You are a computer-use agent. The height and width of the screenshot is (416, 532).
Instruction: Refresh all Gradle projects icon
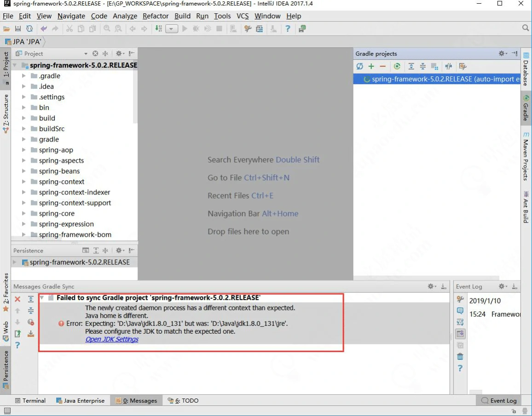pos(359,67)
